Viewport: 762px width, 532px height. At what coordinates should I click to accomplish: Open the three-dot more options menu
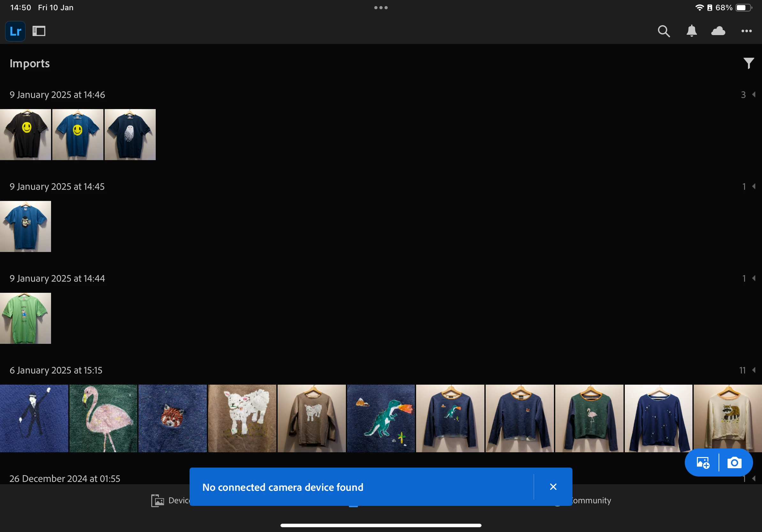(746, 31)
